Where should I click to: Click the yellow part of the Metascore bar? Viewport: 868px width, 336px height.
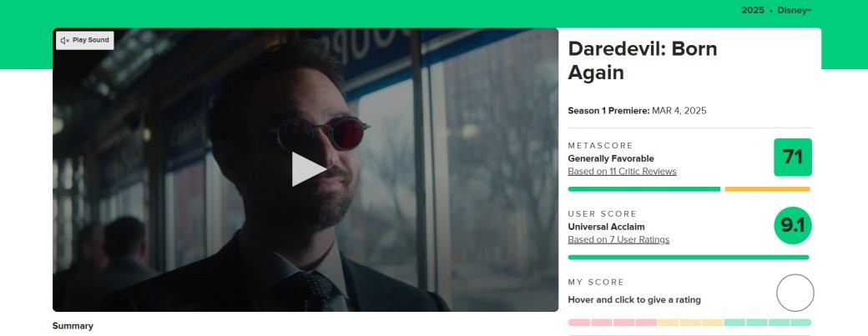click(768, 189)
